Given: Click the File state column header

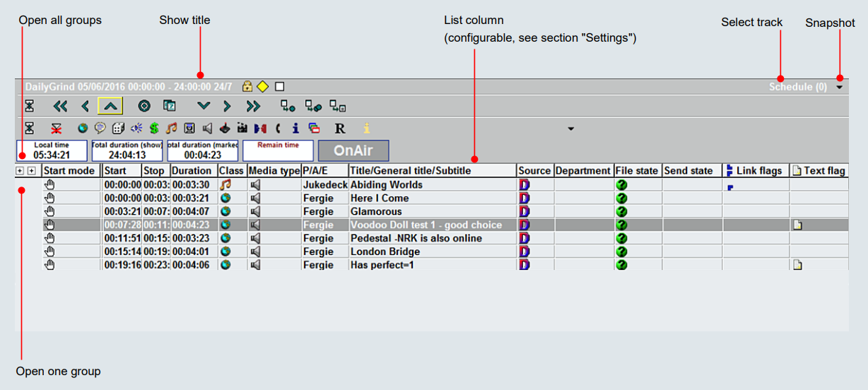Looking at the screenshot, I should [637, 171].
